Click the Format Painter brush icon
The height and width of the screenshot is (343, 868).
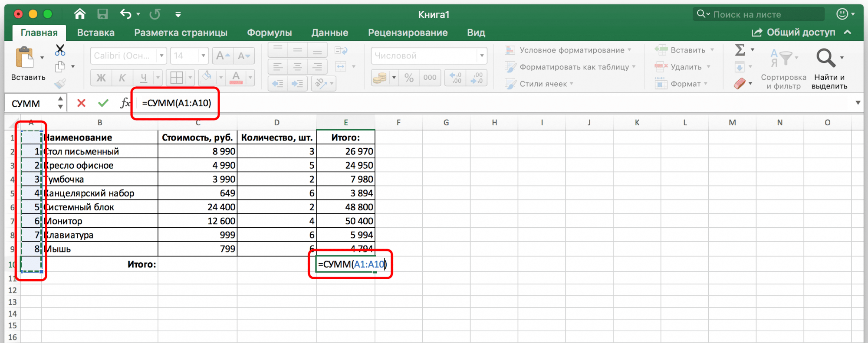coord(60,83)
